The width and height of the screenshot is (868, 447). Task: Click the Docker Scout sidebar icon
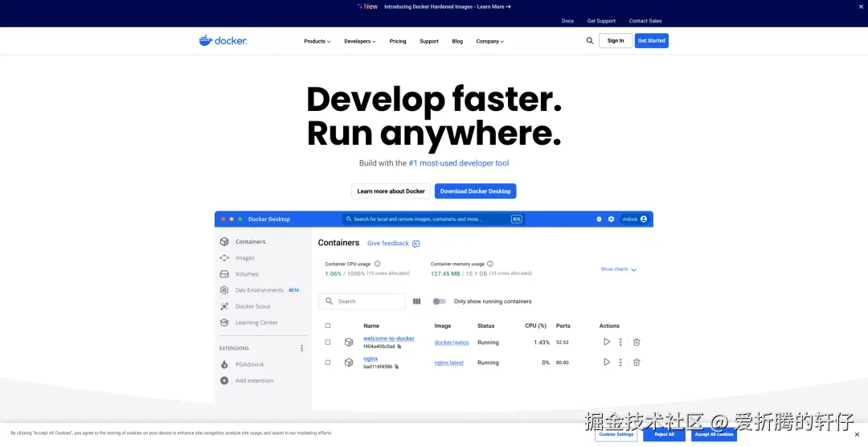224,306
